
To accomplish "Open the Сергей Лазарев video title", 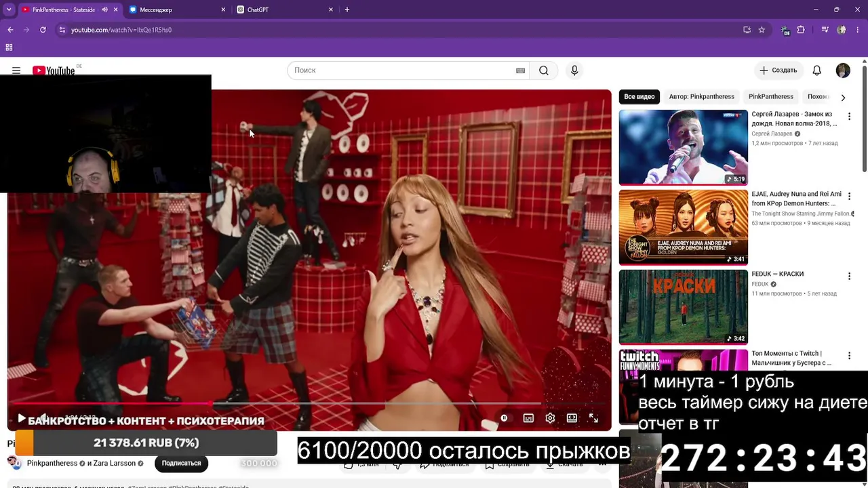I will click(794, 119).
